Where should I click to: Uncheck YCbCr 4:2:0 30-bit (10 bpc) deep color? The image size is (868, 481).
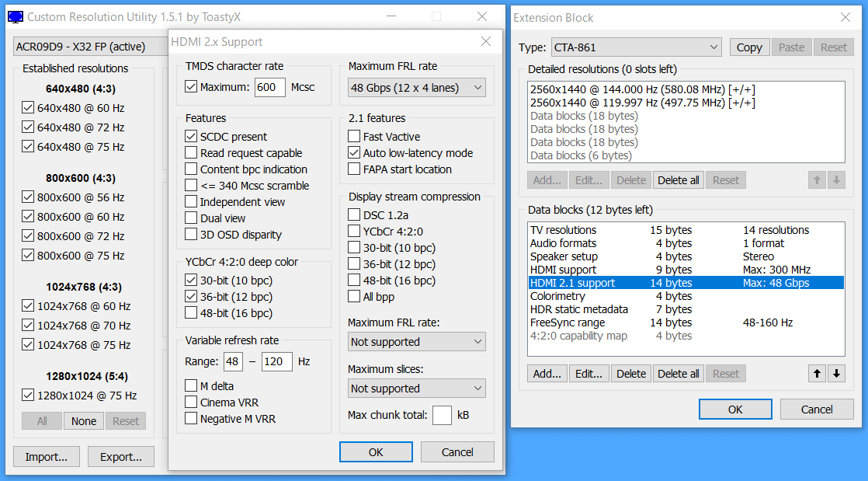191,280
